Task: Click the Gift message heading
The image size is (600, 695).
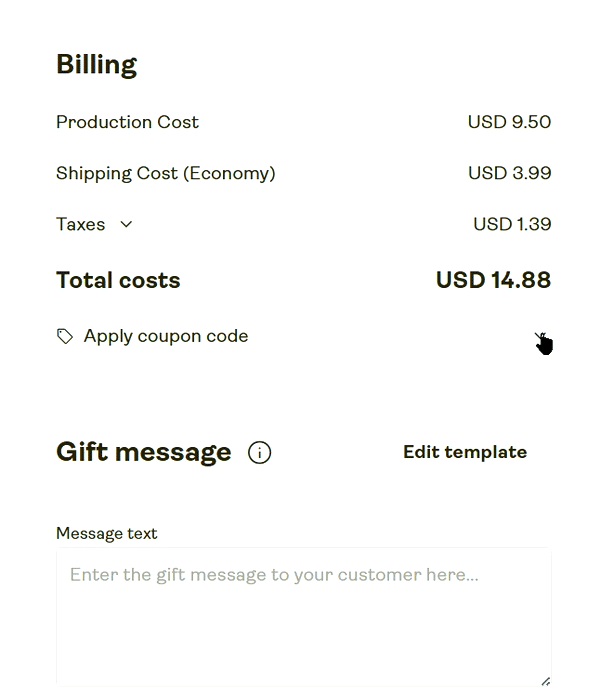Action: click(143, 452)
